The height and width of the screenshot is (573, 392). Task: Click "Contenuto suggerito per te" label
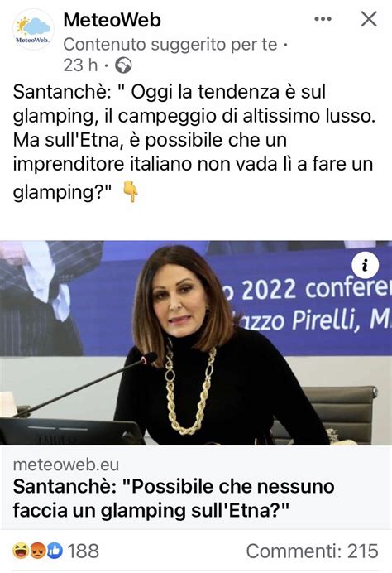tap(170, 45)
